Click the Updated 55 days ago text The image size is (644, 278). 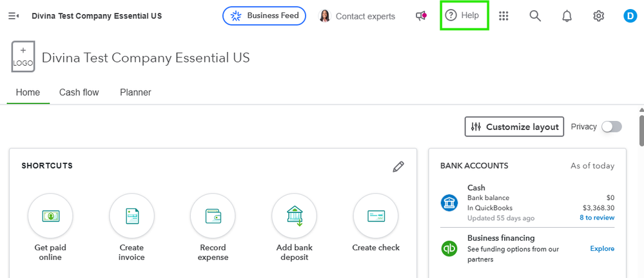coord(501,218)
